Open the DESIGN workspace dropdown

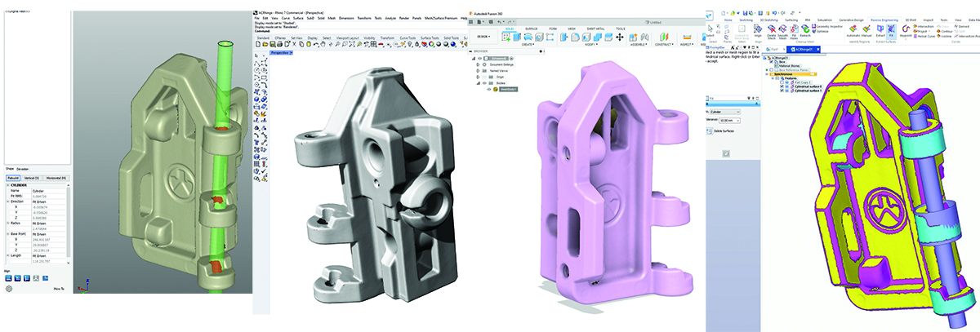coord(483,37)
